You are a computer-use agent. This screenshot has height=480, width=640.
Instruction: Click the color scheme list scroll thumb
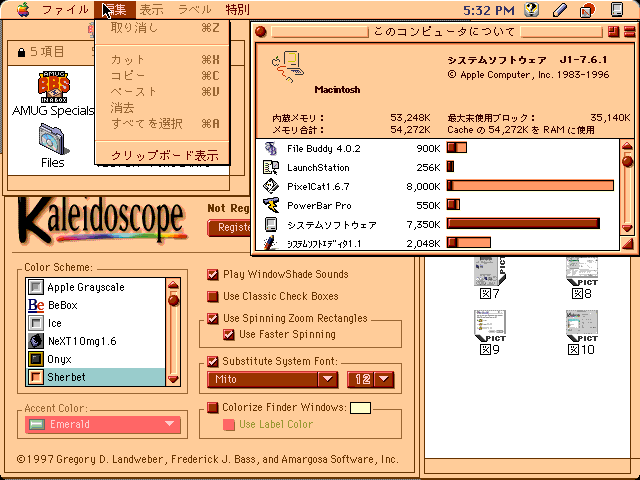coord(173,300)
